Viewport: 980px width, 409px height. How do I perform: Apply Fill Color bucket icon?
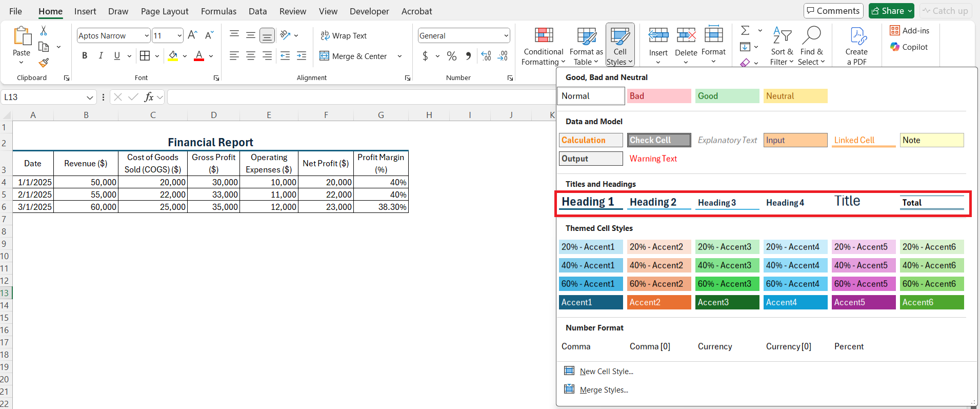coord(173,56)
